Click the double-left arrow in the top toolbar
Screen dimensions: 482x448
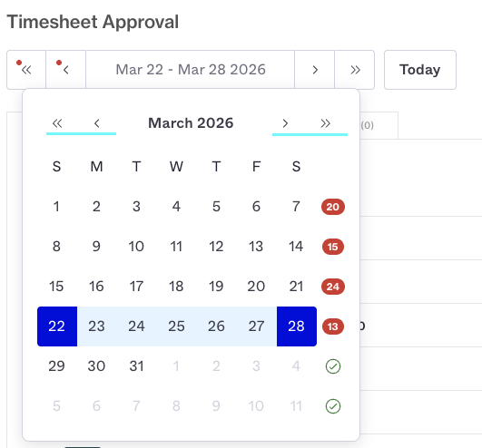pyautogui.click(x=26, y=70)
